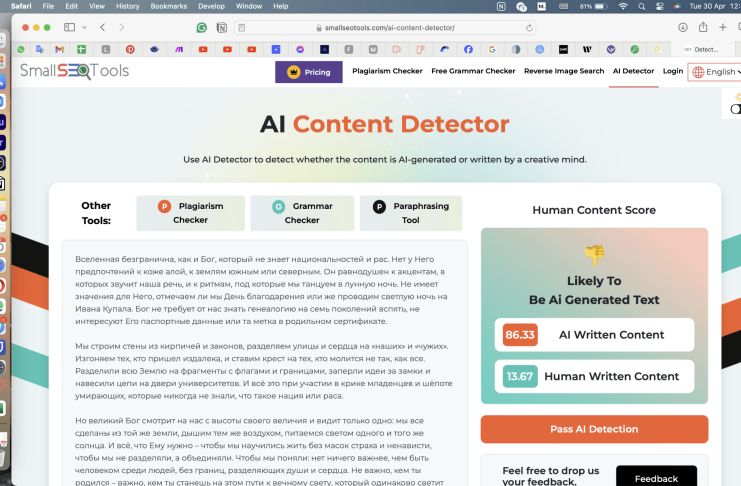The image size is (741, 486).
Task: Click the Notion menu bar icon
Action: pos(501,6)
